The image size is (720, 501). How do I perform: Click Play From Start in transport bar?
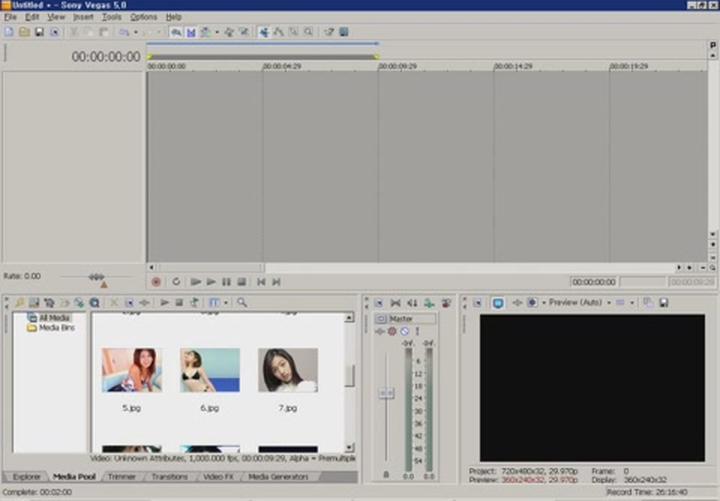tap(196, 282)
